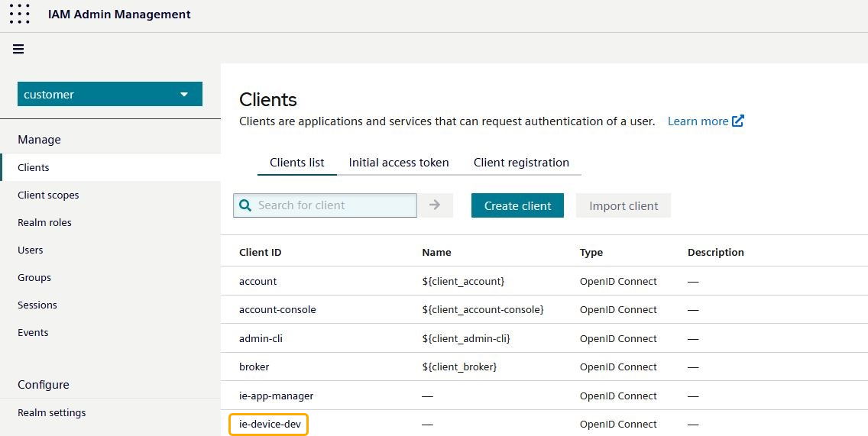
Task: Go to Realm roles page
Action: 44,222
